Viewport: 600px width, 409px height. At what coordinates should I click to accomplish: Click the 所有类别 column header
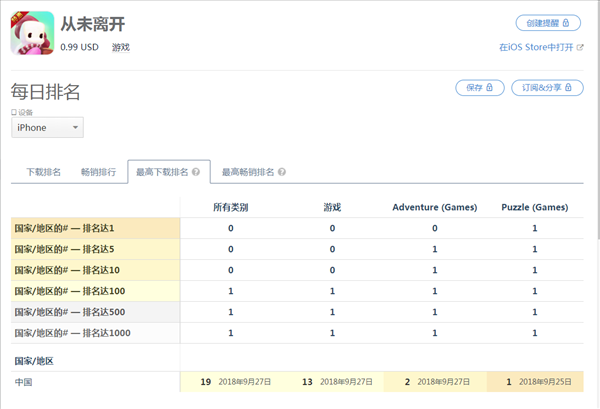click(x=230, y=207)
